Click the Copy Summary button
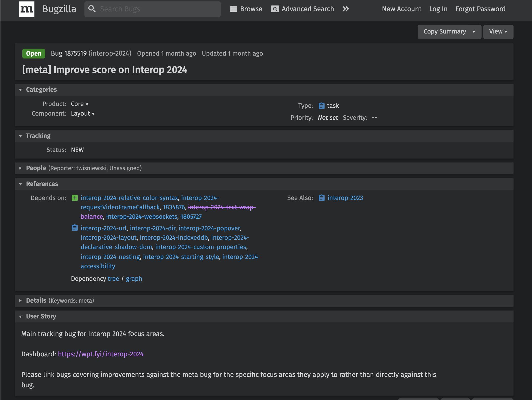Viewport: 532px width, 400px height. point(445,32)
